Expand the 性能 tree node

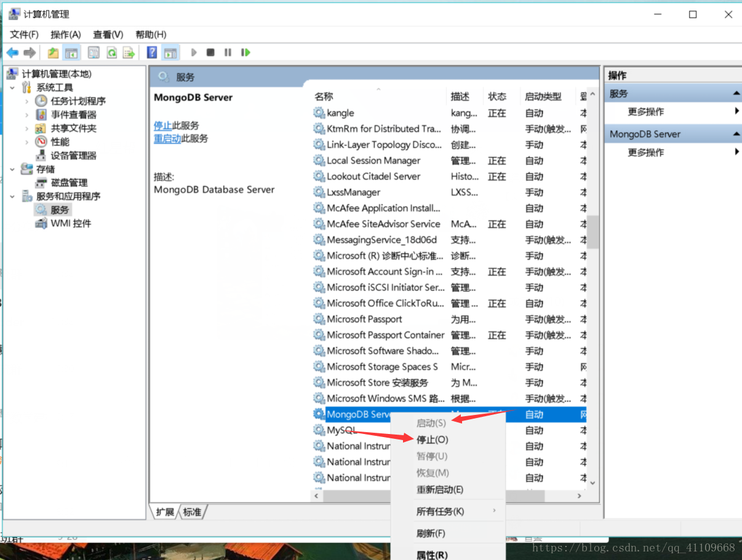pos(26,142)
